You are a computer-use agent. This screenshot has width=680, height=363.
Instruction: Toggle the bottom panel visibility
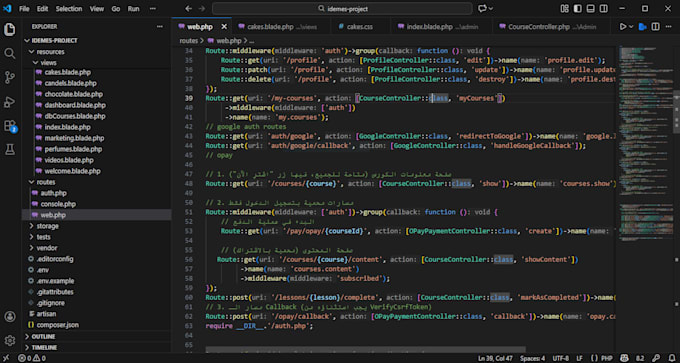(x=590, y=9)
